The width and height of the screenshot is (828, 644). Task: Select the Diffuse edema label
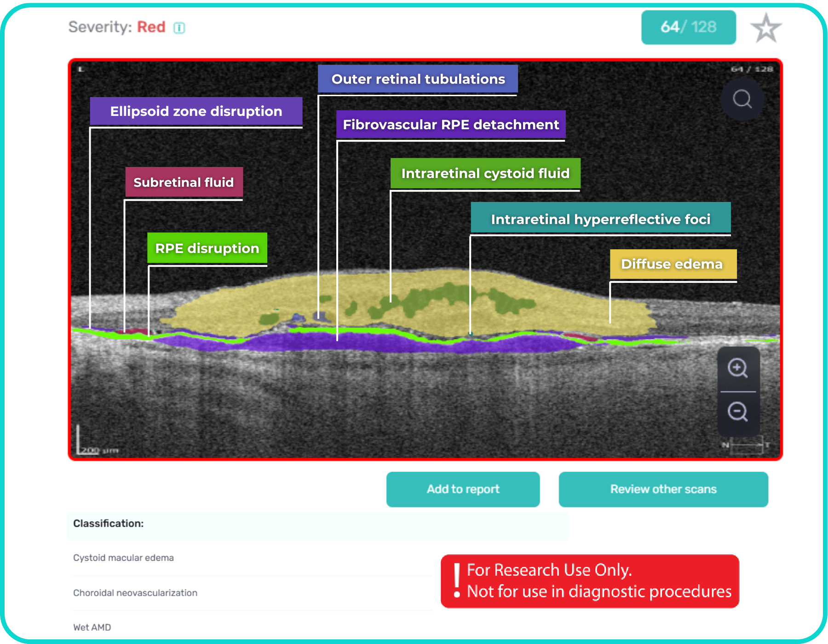[672, 264]
